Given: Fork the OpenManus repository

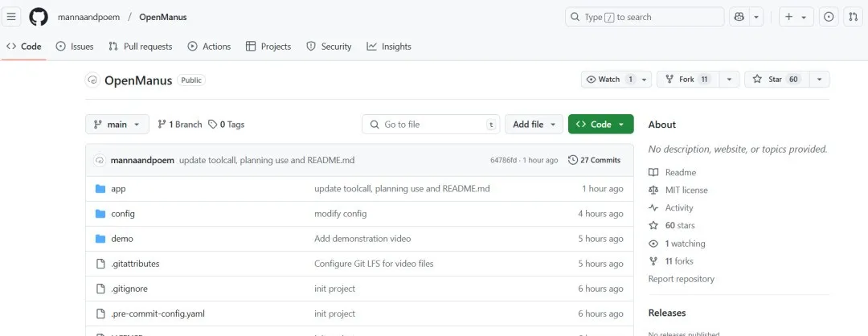Looking at the screenshot, I should 688,79.
